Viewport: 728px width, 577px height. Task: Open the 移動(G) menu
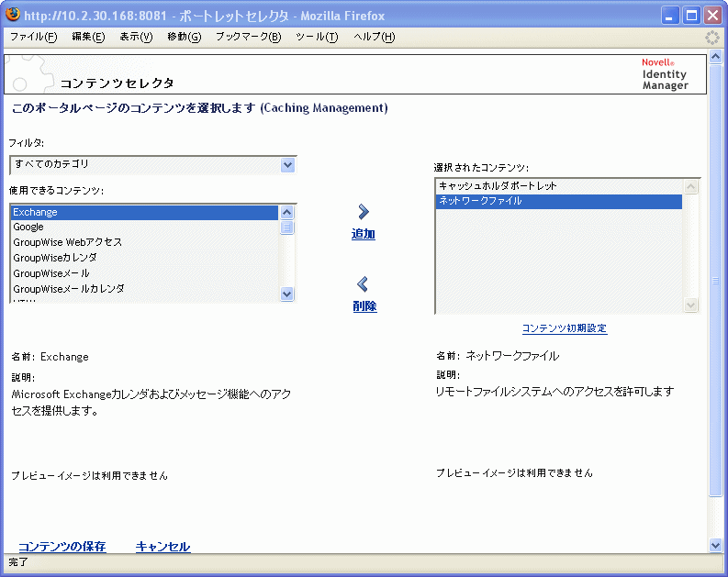185,37
